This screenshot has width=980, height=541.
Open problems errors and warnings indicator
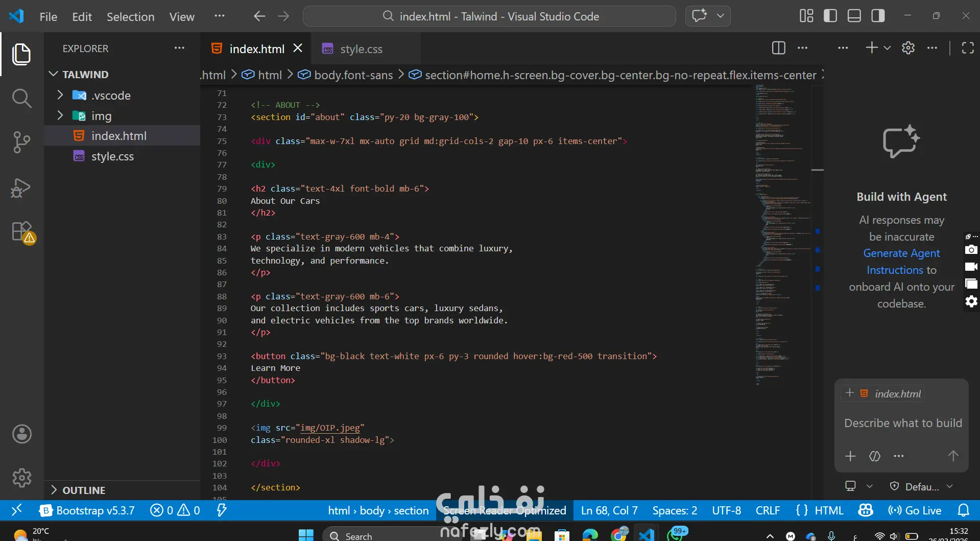point(175,510)
